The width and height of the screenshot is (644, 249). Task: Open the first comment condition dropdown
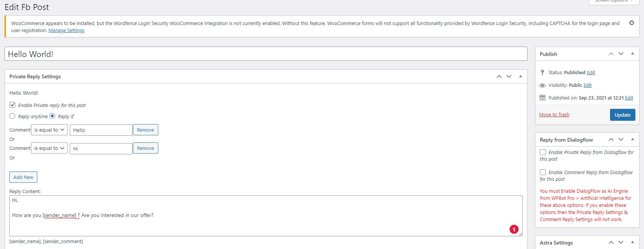pyautogui.click(x=49, y=130)
